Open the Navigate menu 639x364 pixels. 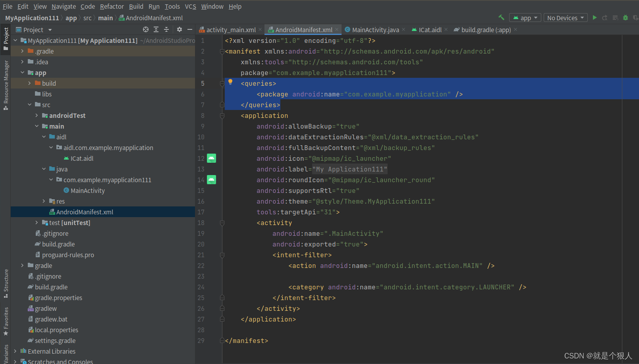[64, 6]
